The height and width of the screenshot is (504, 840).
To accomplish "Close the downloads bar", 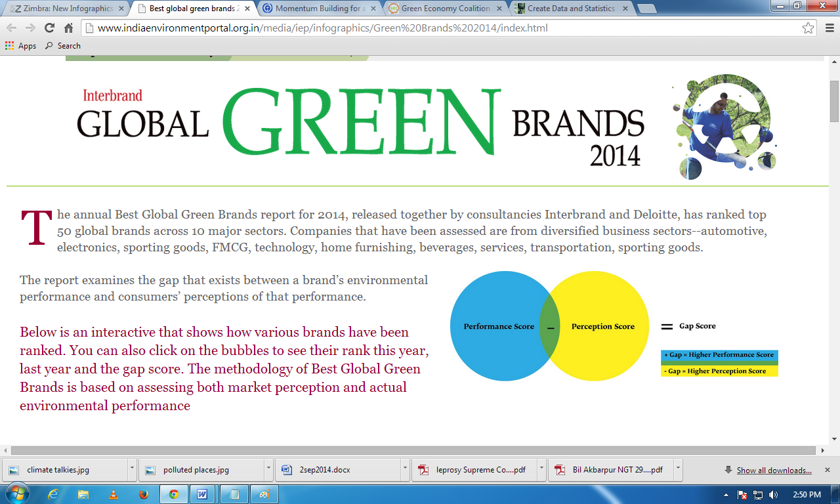I will [828, 470].
